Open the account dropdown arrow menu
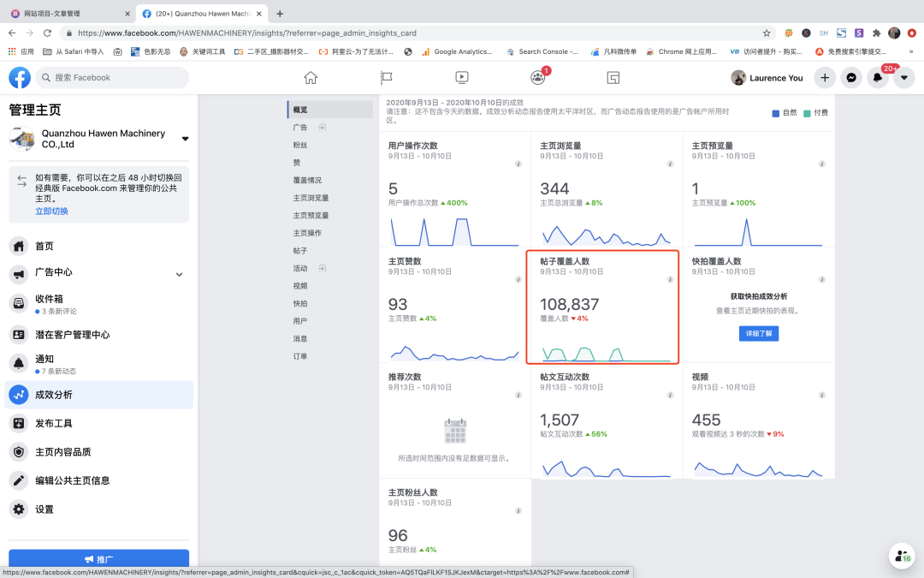 (904, 78)
